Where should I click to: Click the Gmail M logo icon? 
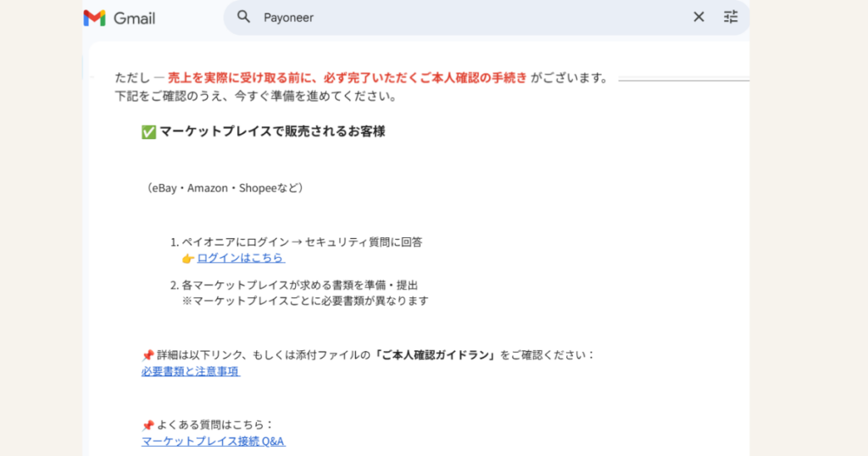point(94,18)
